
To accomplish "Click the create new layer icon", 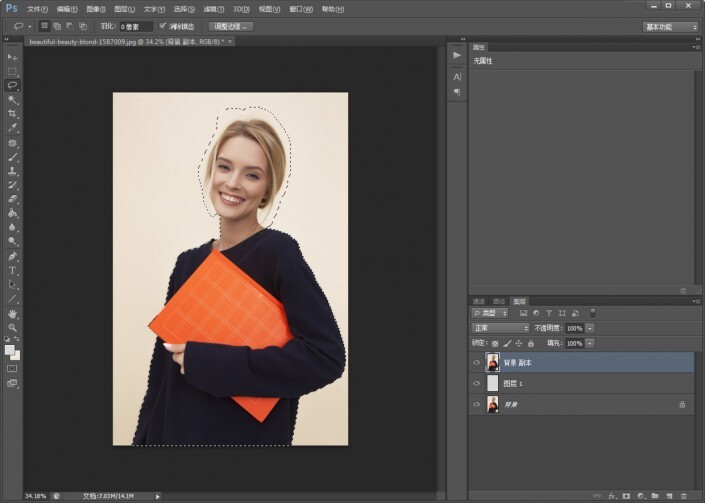I will [669, 495].
